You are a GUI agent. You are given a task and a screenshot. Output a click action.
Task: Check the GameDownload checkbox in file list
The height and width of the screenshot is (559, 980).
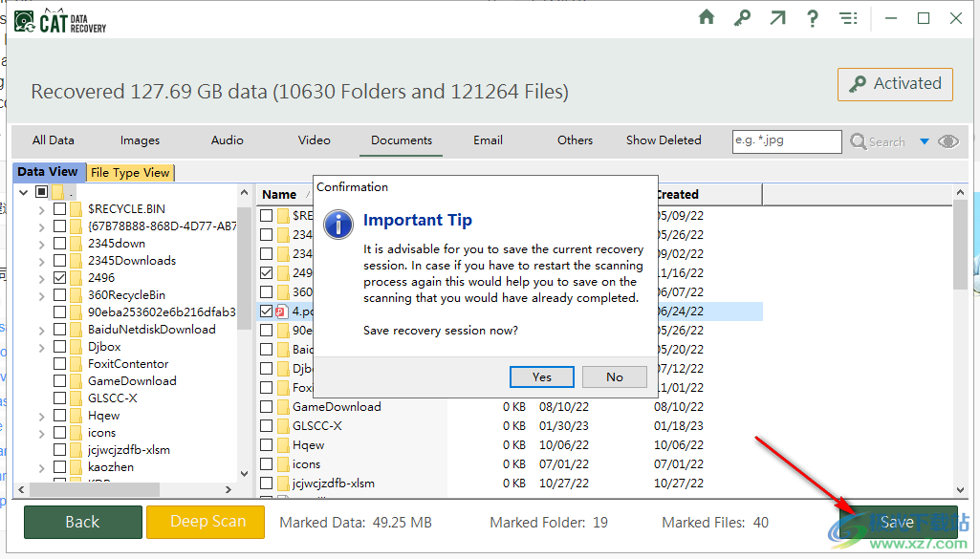tap(266, 407)
